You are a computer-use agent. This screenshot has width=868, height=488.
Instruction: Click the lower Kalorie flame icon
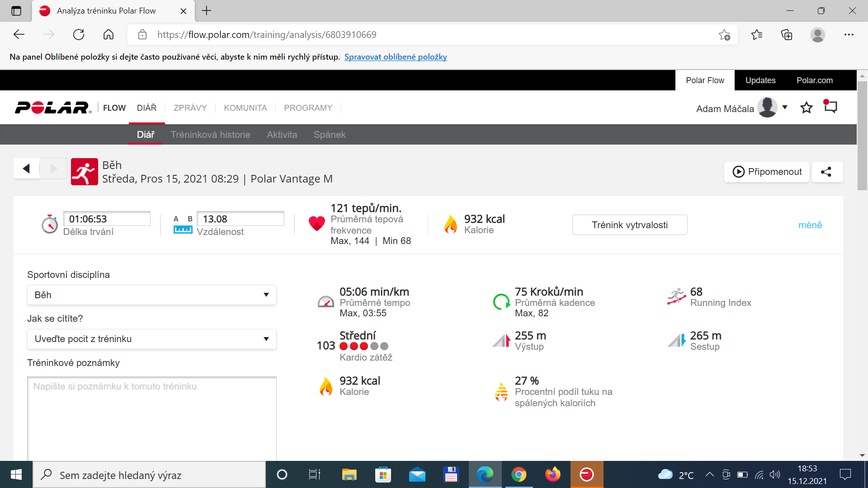(326, 386)
